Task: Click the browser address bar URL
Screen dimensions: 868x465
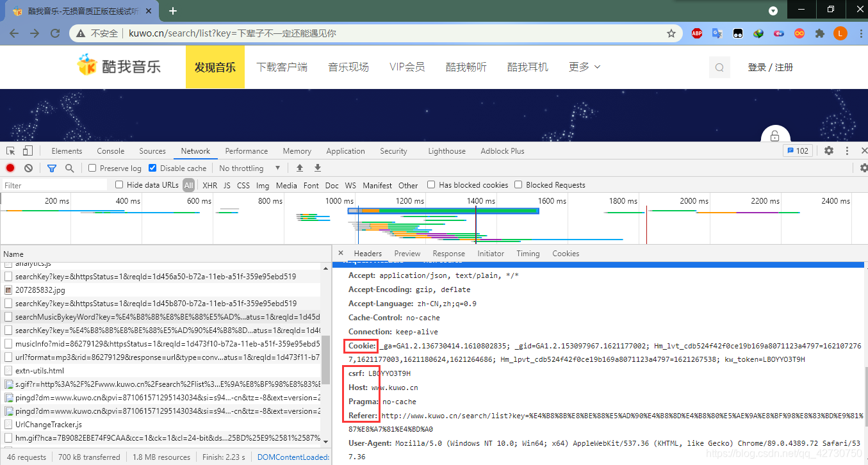Action: click(233, 33)
